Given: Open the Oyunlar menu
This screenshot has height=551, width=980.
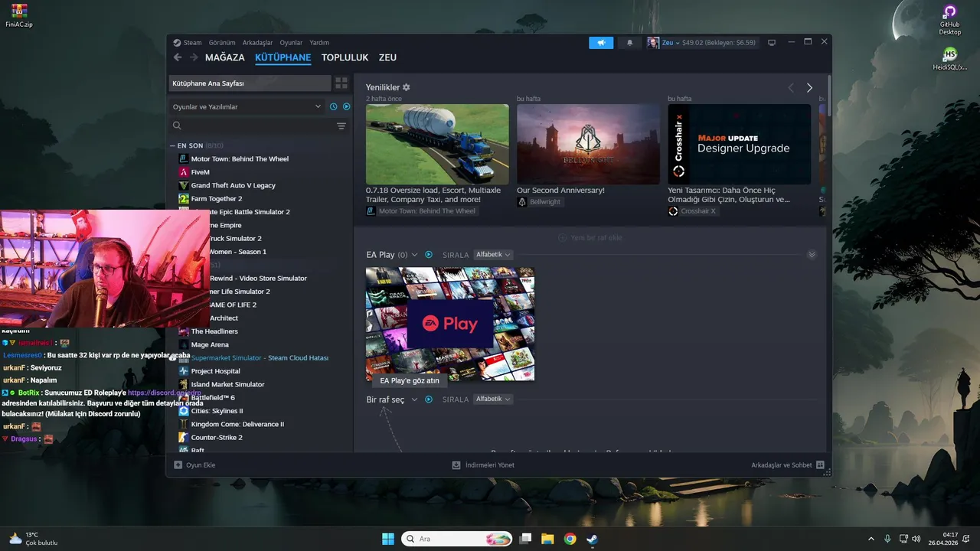Looking at the screenshot, I should (x=291, y=43).
